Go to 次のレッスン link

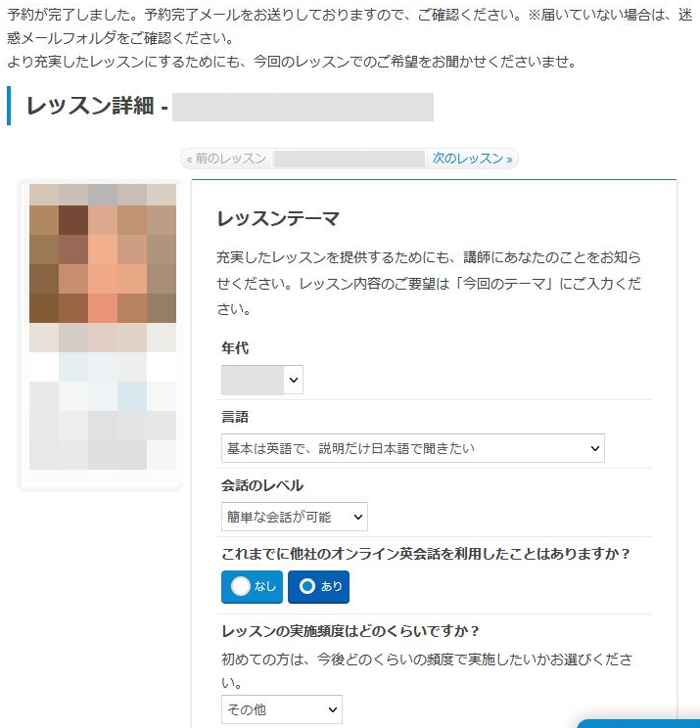click(472, 159)
